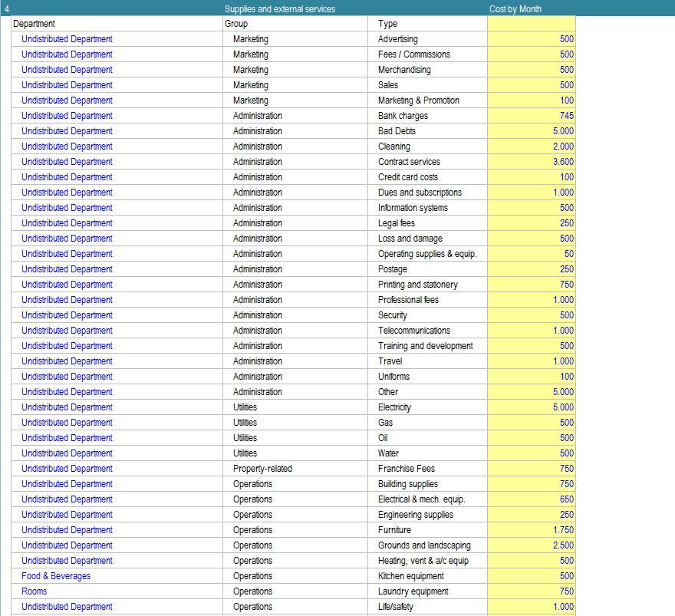The width and height of the screenshot is (675, 616).
Task: Click Printing and stationery cell
Action: click(x=427, y=285)
